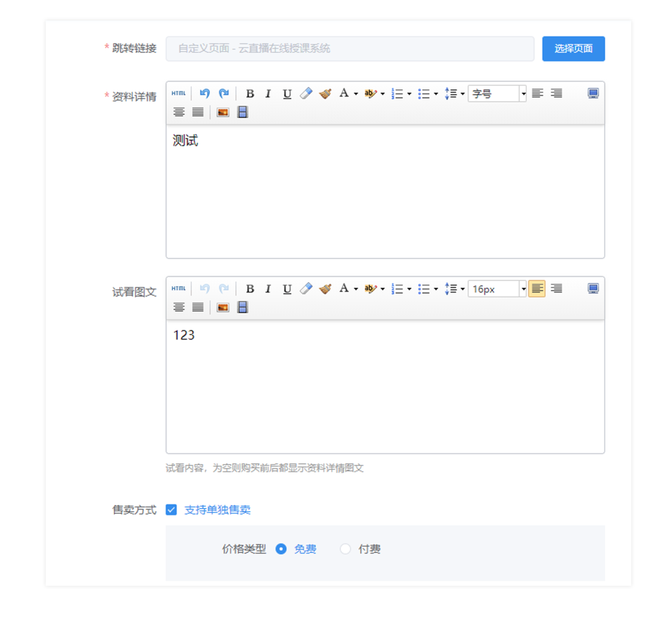Toggle underline in 试看图文 editor
The height and width of the screenshot is (623, 672).
pos(287,288)
